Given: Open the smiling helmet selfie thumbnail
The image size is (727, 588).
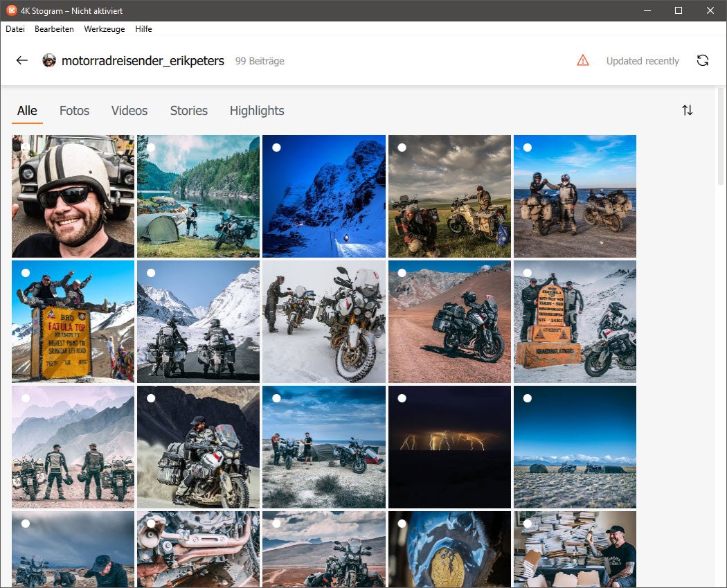Looking at the screenshot, I should click(73, 196).
